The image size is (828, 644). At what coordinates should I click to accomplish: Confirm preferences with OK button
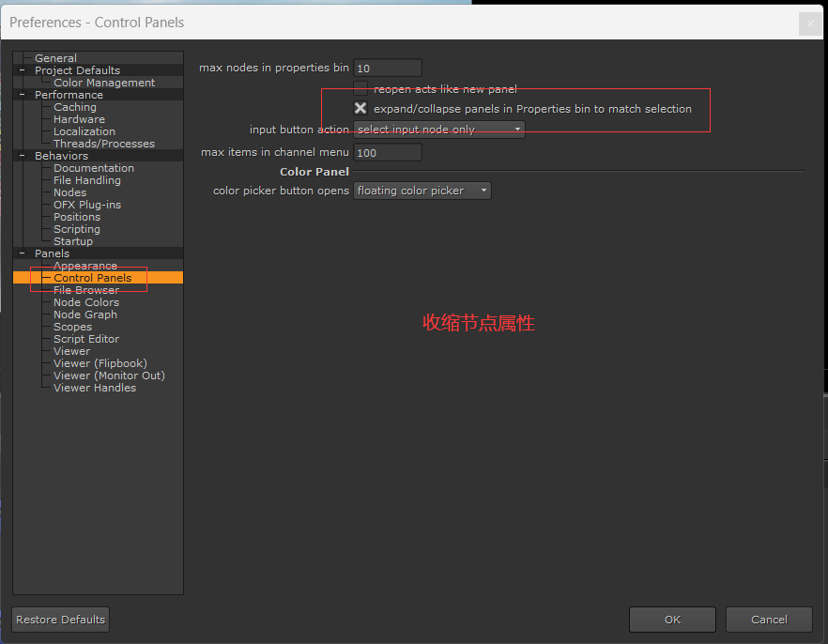click(x=672, y=620)
